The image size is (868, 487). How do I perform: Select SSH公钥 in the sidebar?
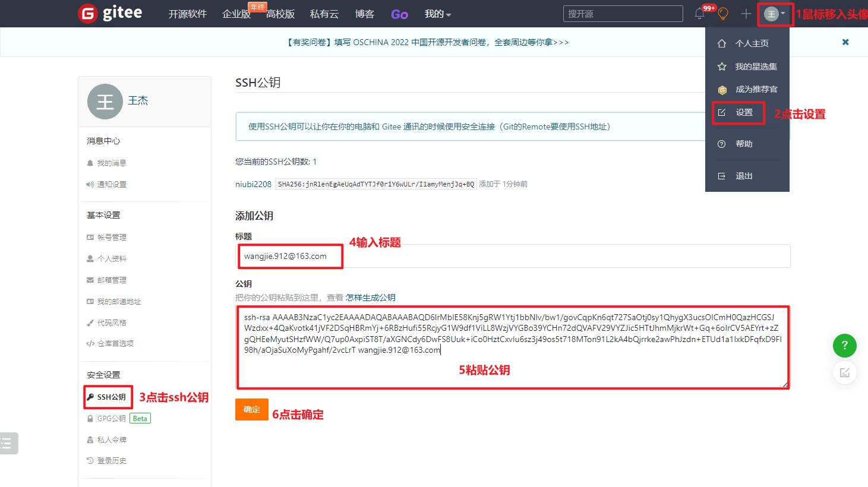[111, 397]
